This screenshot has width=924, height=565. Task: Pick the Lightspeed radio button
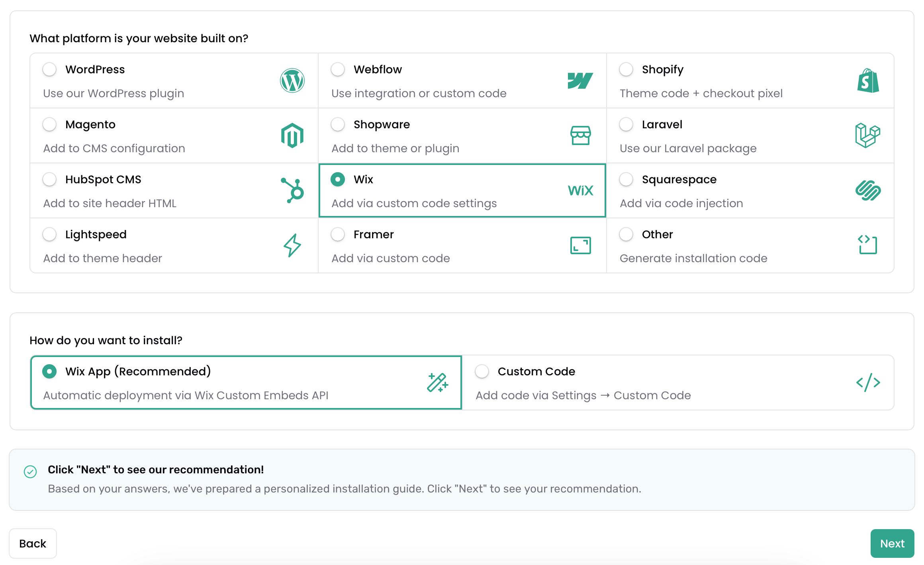pyautogui.click(x=49, y=234)
